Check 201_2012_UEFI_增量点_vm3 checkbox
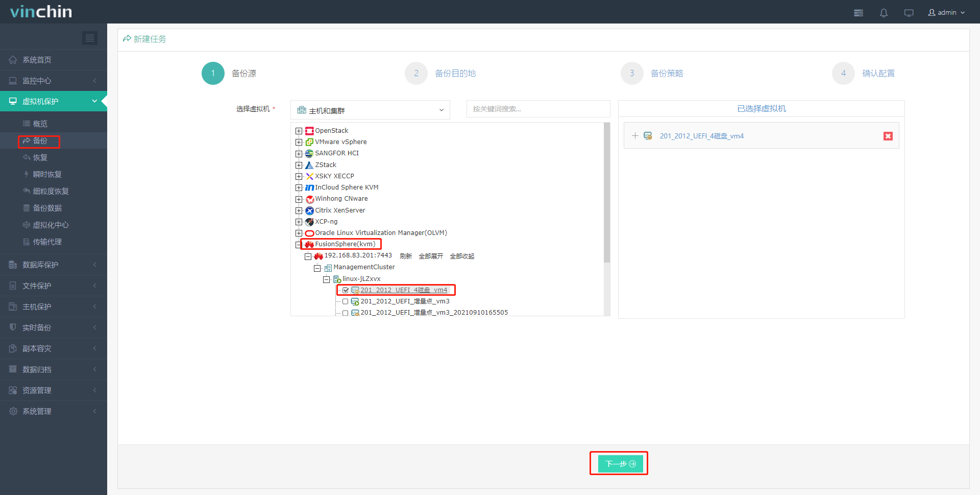 tap(346, 301)
